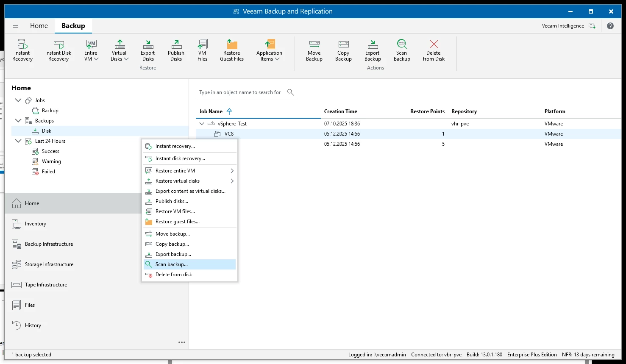Open the help question mark icon
This screenshot has width=626, height=364.
[610, 26]
